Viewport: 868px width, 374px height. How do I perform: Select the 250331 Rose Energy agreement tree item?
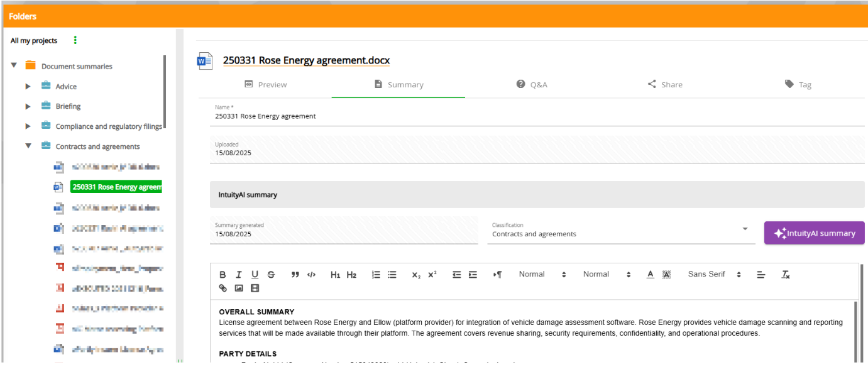[x=116, y=187]
